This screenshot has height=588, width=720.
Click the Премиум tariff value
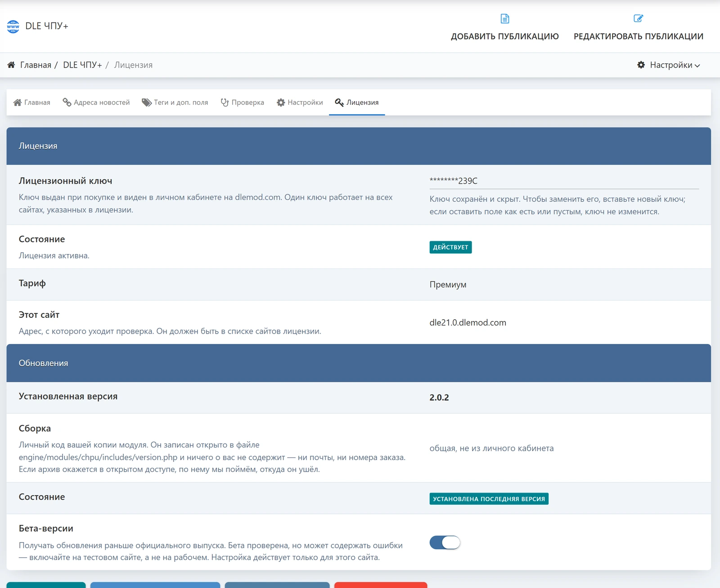click(448, 285)
